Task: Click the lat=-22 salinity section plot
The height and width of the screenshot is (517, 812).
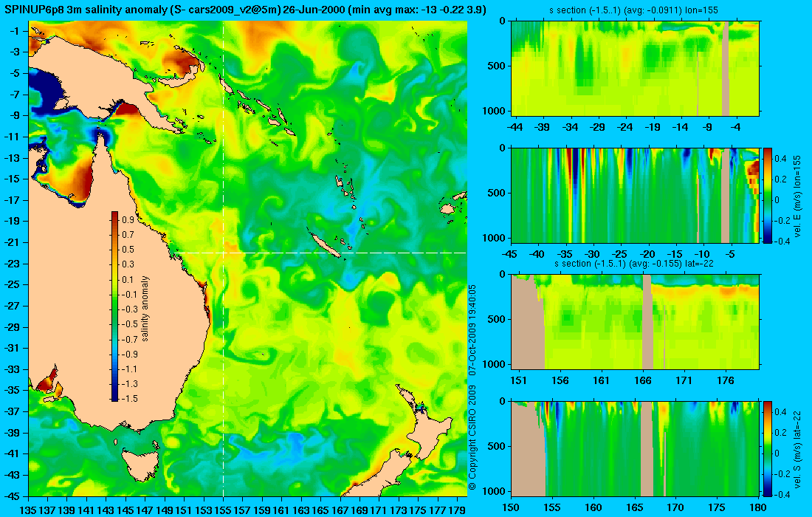Action: click(x=636, y=322)
